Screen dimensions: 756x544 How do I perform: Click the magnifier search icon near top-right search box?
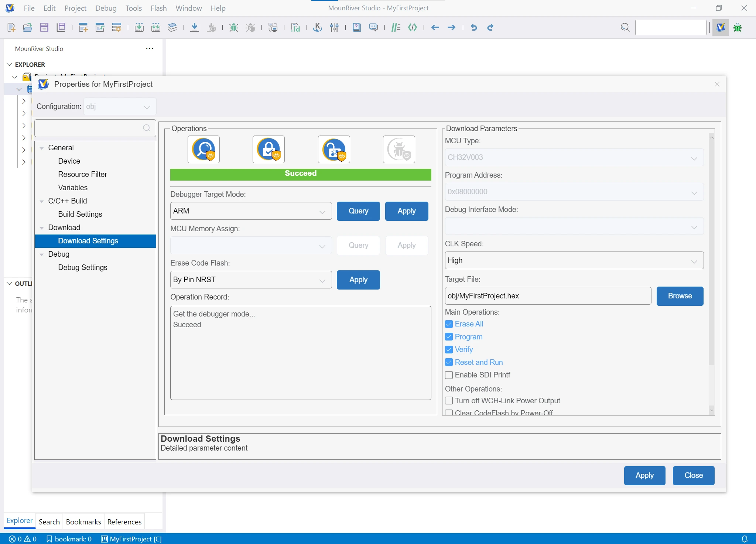point(625,27)
